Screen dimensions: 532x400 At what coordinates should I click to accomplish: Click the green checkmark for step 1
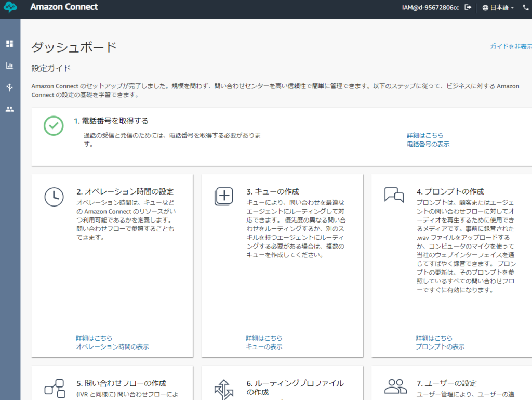(54, 126)
